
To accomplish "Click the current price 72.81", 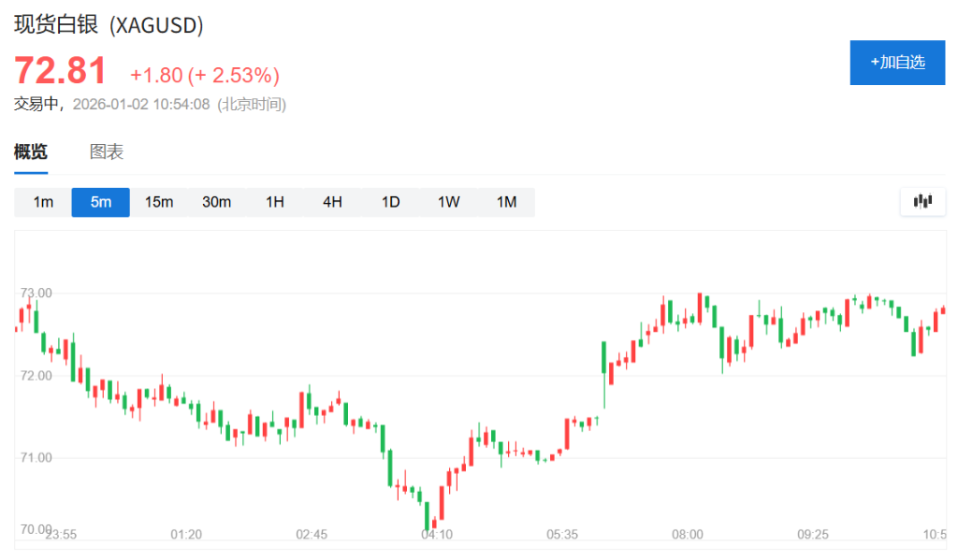I will (x=58, y=70).
